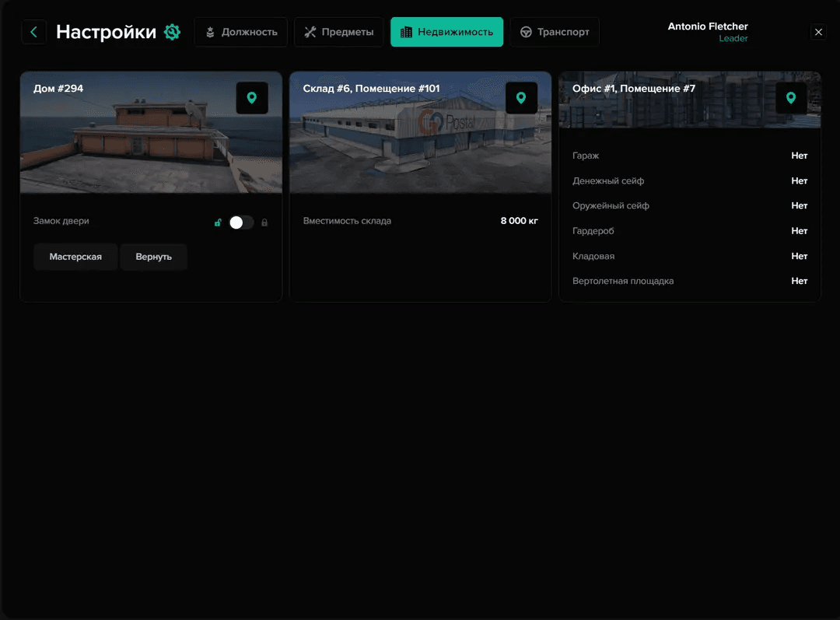Select the Недвижимость tab
The height and width of the screenshot is (620, 840).
[x=446, y=32]
